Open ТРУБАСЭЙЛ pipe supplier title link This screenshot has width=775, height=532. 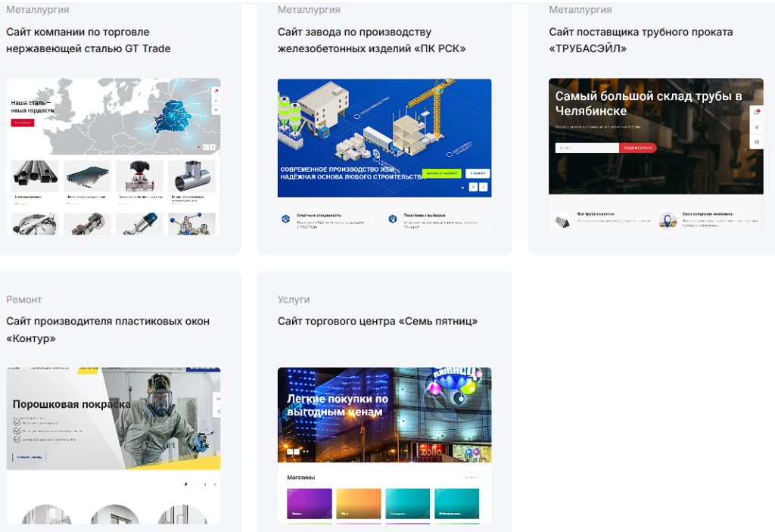(x=640, y=40)
